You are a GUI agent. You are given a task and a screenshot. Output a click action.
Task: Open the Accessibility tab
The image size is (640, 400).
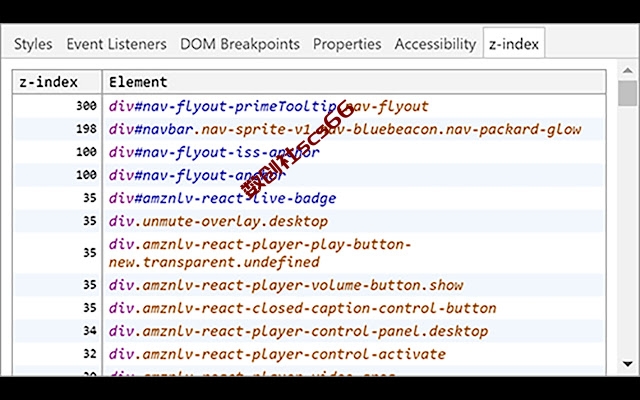coord(435,44)
